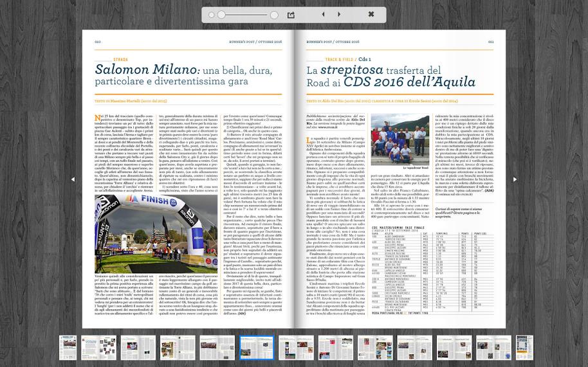Go to previous page with toolbar left arrow

point(323,14)
